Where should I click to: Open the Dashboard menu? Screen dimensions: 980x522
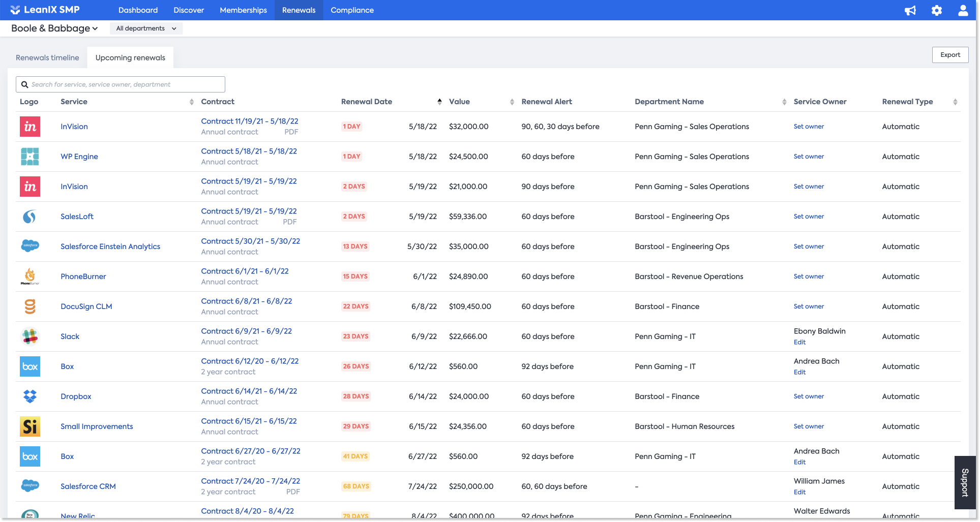tap(138, 10)
